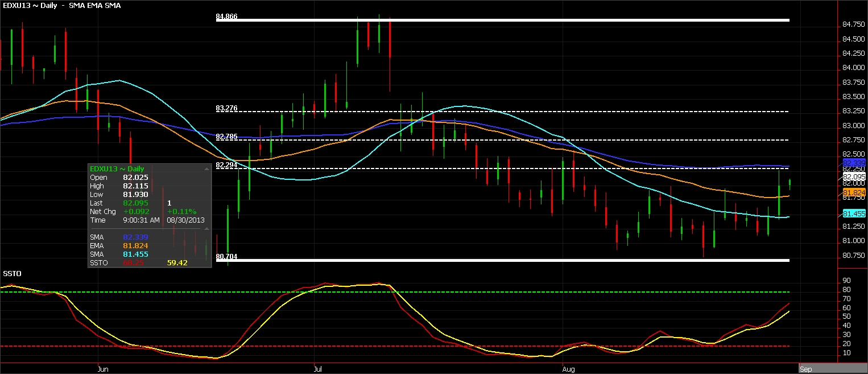Select the orange 81.824 price-axis tag
The width and height of the screenshot is (868, 374).
(854, 193)
